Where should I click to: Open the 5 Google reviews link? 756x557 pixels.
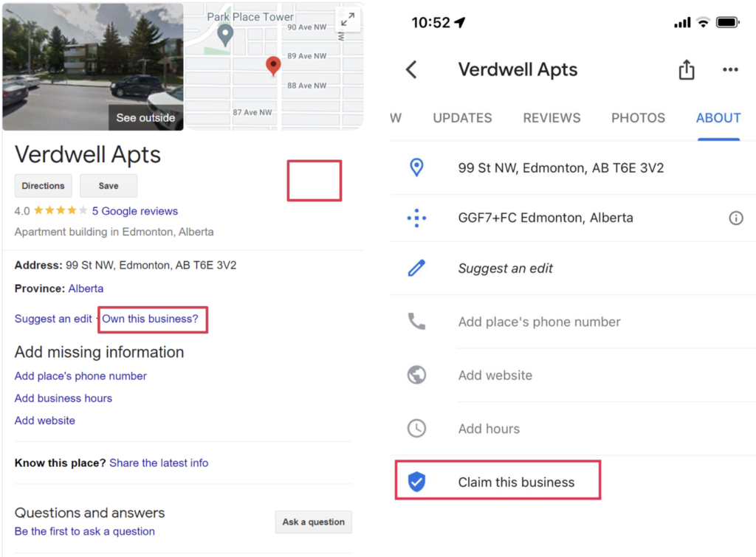pos(135,211)
